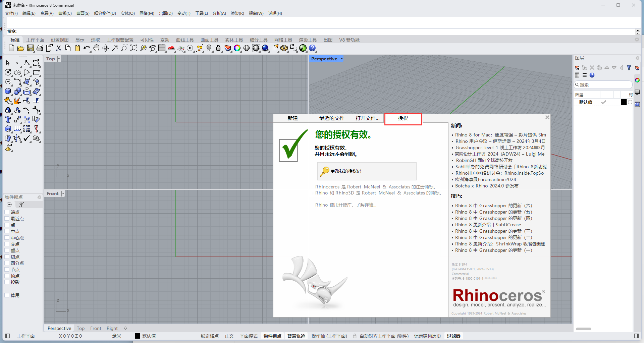Enable the 垂点 object snap checkbox
This screenshot has width=644, height=343.
coord(7,250)
